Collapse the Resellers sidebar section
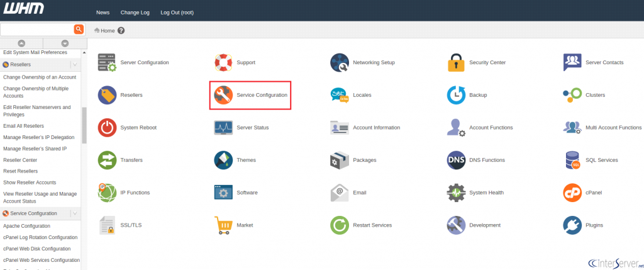Screen dimensions: 644x270 point(75,65)
